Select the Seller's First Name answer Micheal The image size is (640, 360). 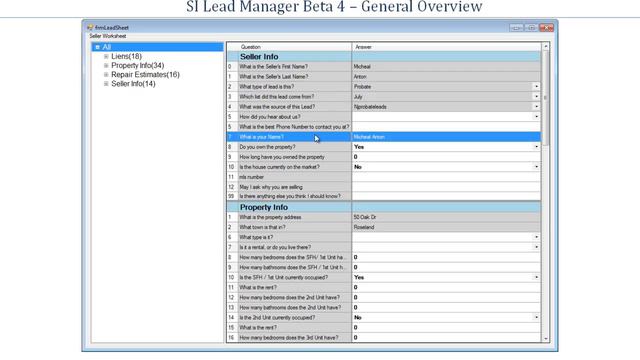(x=446, y=67)
